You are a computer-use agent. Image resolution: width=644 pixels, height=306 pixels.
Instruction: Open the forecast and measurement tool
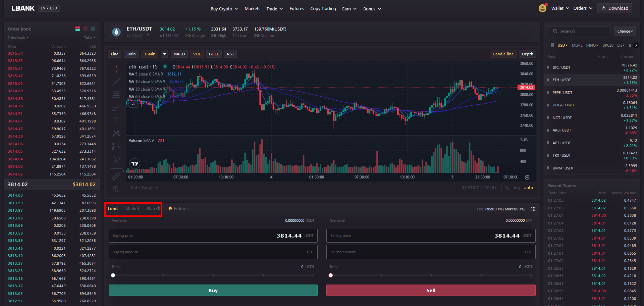tap(116, 146)
